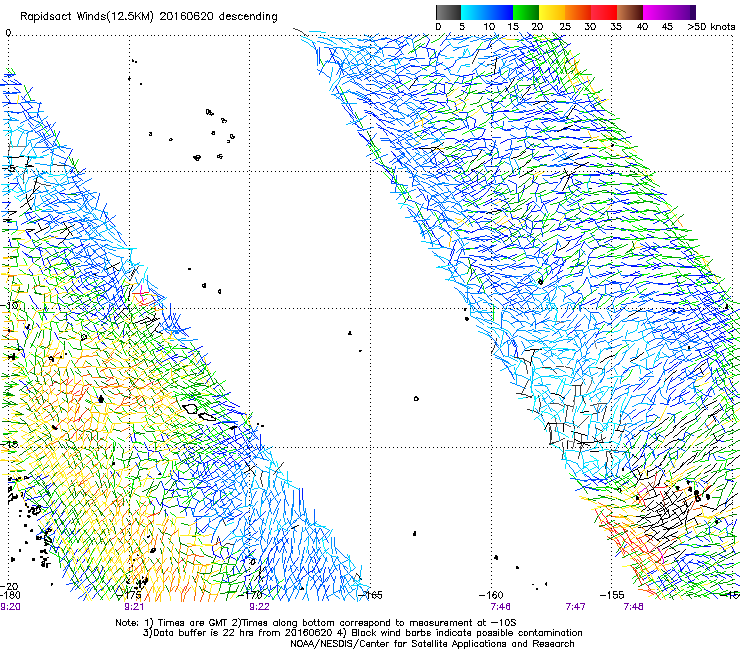Click the 'NOAA/NESDIS/Center for Satellite Applications and Research' credit
The image size is (740, 650).
[x=432, y=644]
